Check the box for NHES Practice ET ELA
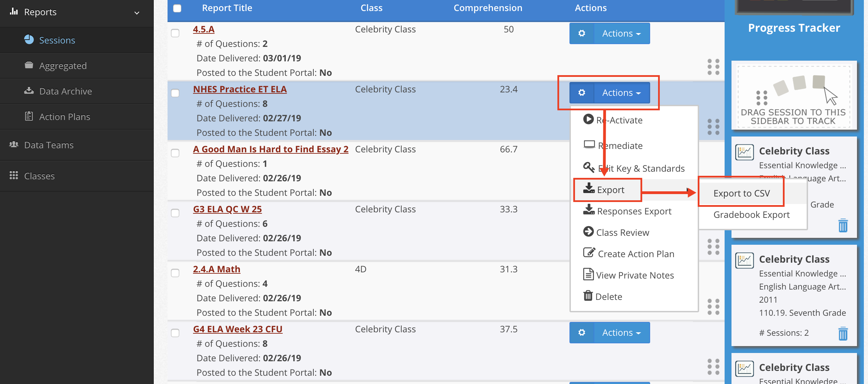 pos(175,93)
